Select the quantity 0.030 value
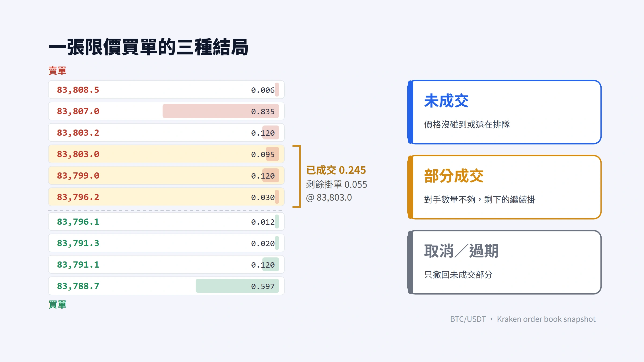Image resolution: width=644 pixels, height=362 pixels. (x=263, y=197)
